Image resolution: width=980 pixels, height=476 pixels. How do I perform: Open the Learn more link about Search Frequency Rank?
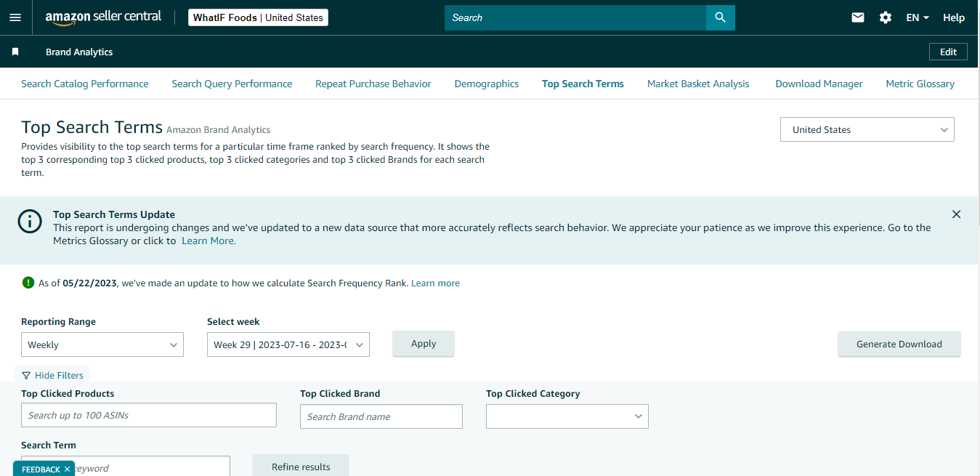click(x=435, y=283)
